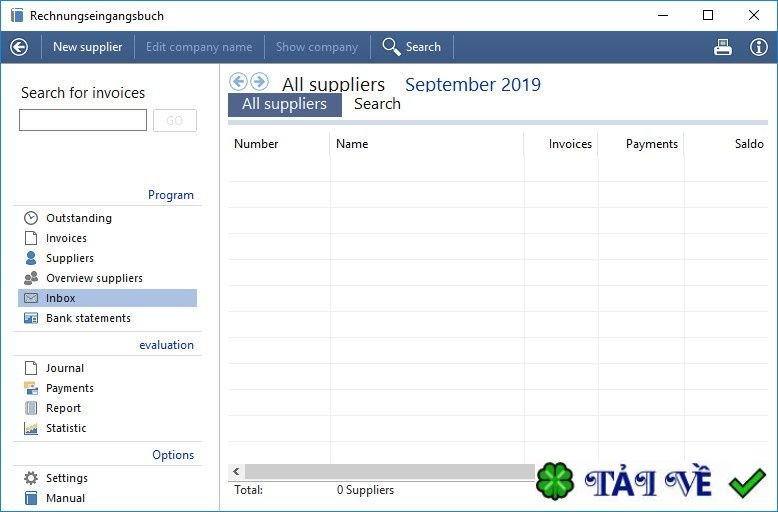Click the back arrow icon in the toolbar
Screen dimensions: 778x512
19,47
